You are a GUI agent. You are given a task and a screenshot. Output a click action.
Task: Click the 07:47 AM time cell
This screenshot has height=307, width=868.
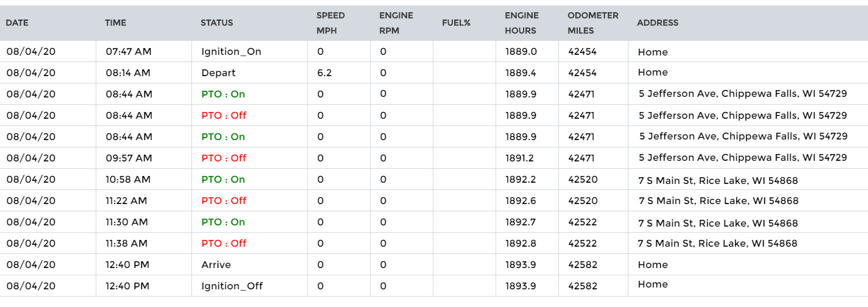coord(128,52)
